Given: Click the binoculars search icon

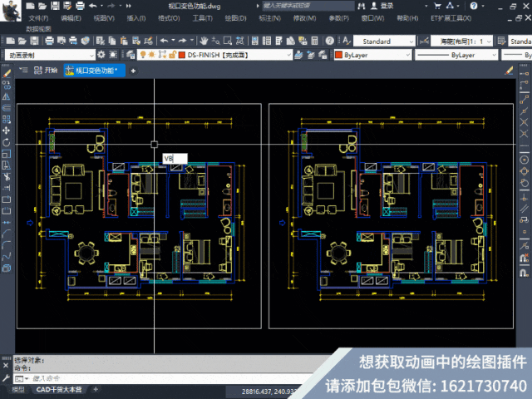Looking at the screenshot, I should pos(362,6).
